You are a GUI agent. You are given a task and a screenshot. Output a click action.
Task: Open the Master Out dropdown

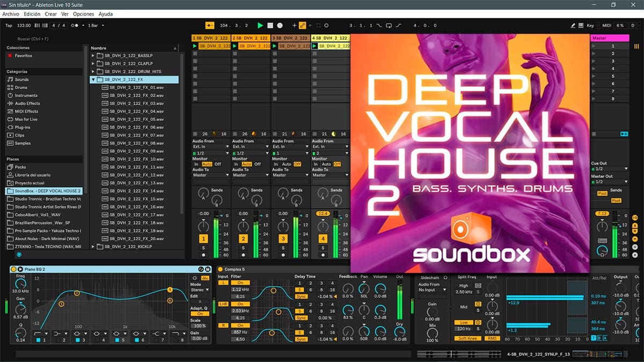point(609,182)
